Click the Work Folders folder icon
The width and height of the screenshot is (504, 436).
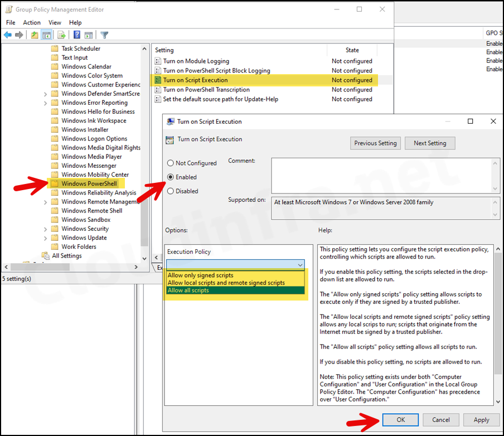[x=55, y=246]
